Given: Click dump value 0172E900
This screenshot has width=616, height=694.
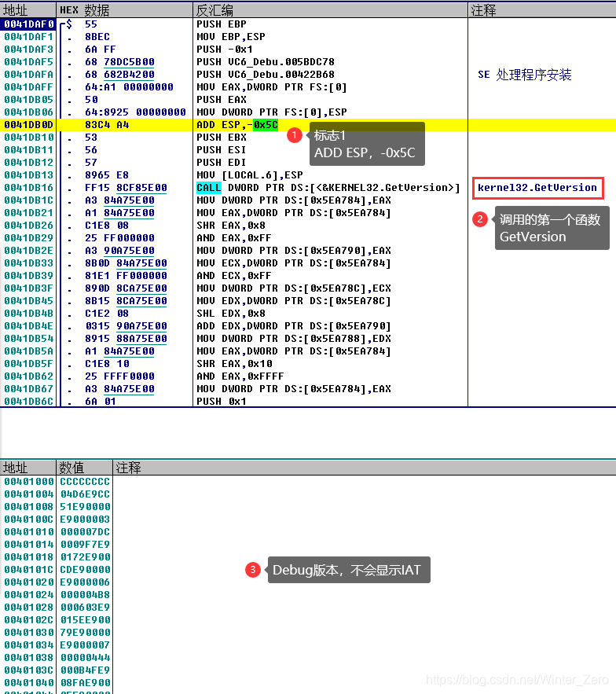Looking at the screenshot, I should click(85, 556).
